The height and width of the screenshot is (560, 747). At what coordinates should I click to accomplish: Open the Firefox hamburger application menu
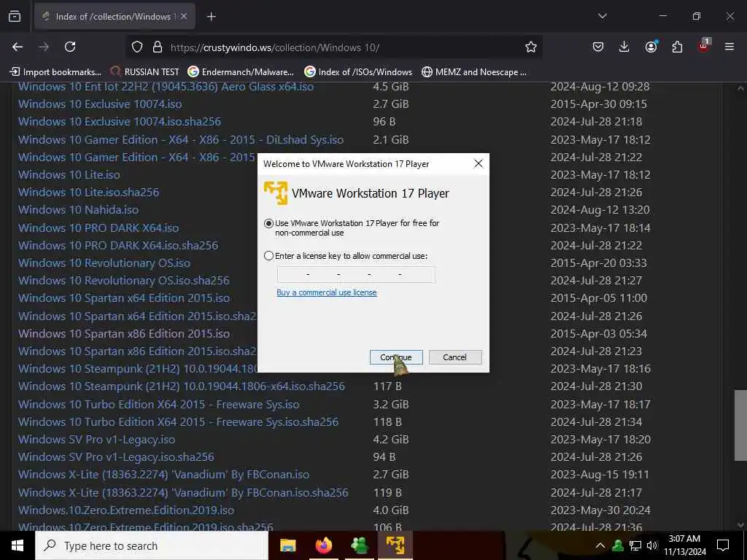[x=729, y=47]
